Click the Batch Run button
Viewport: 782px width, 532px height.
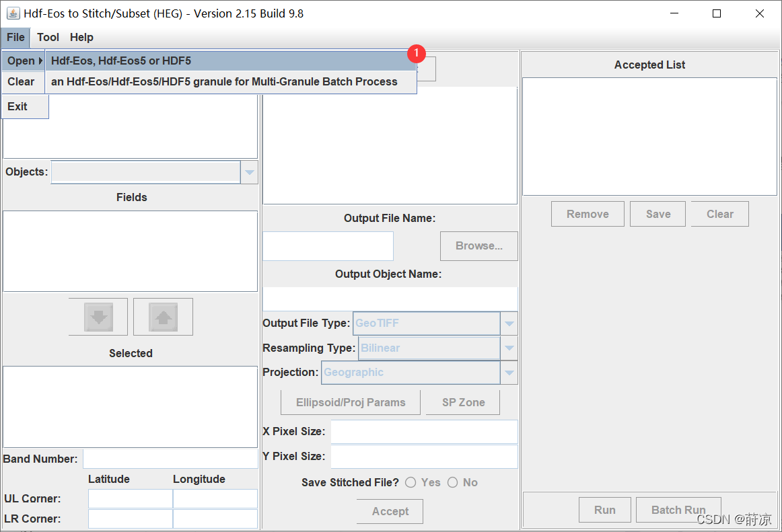[x=678, y=510]
